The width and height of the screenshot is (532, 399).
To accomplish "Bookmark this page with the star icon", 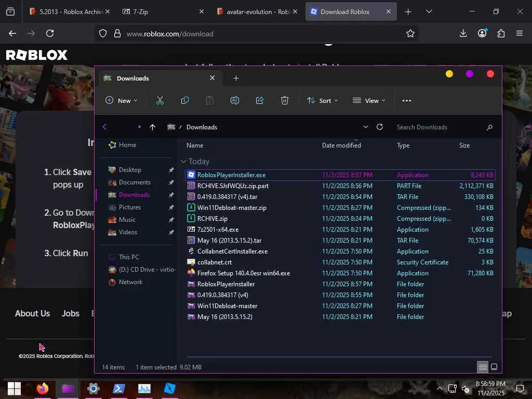I will (410, 33).
